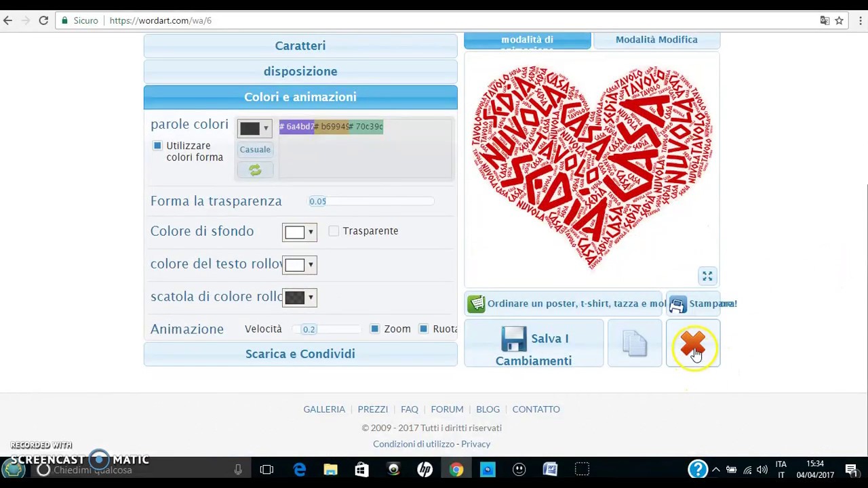Toggle Utilizzare colori forma checkbox
The height and width of the screenshot is (488, 868).
coord(157,146)
